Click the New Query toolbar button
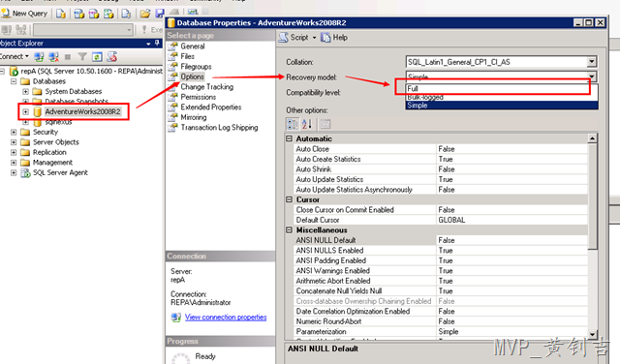Screen dimensions: 620x364 click(x=24, y=14)
